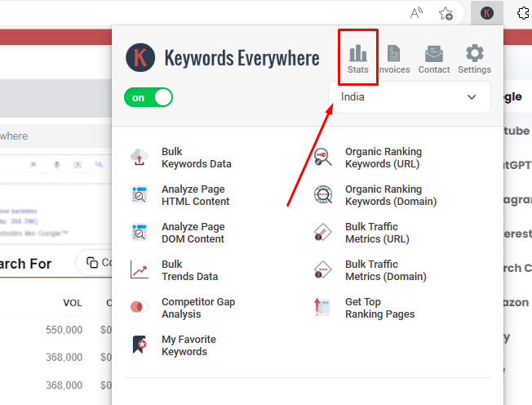Turn off the Keywords Everywhere on switch
This screenshot has height=405, width=532.
coord(149,97)
